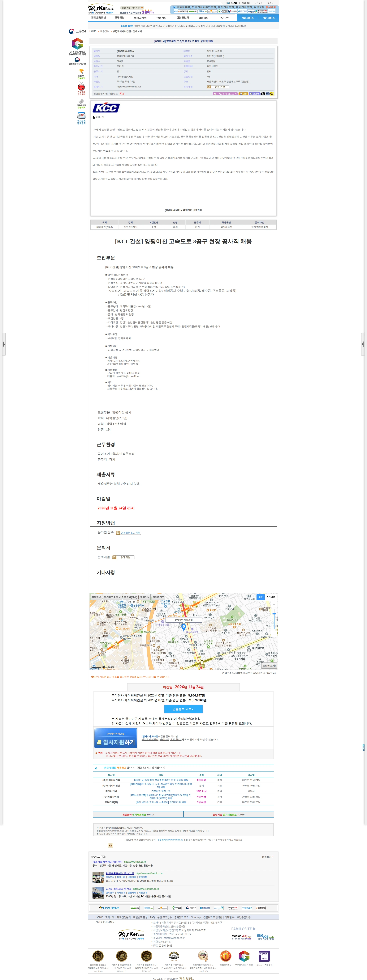Click the 어바웃 건설워커 trophy icon
The width and height of the screenshot is (367, 980).
(81, 74)
